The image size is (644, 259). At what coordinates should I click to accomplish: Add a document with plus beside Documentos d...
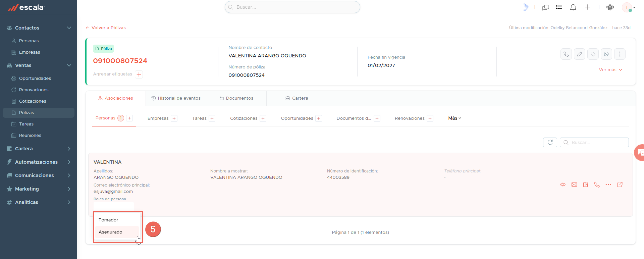(x=377, y=118)
